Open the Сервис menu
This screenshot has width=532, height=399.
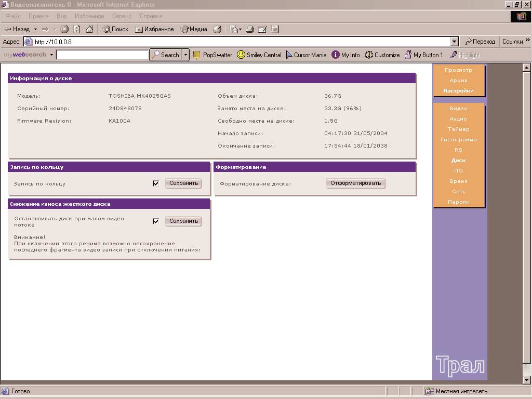[x=122, y=16]
